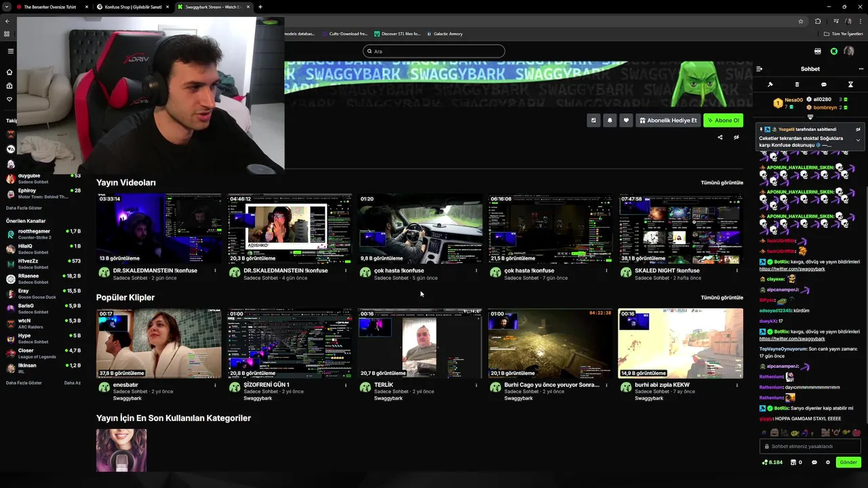Open ilkinsan recommended channel
The height and width of the screenshot is (488, 868).
(43, 368)
